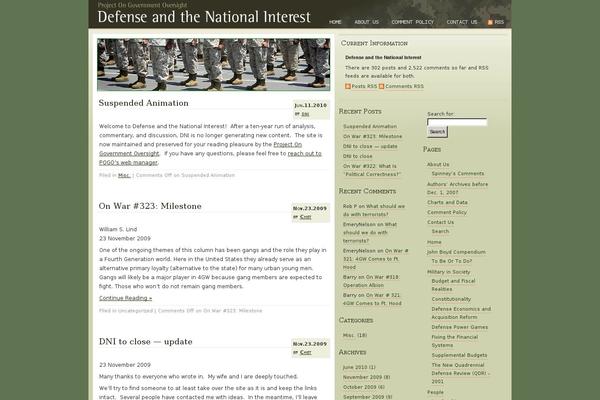
Task: Open Authors' Archives before Dec. 1, 2007
Action: [458, 188]
